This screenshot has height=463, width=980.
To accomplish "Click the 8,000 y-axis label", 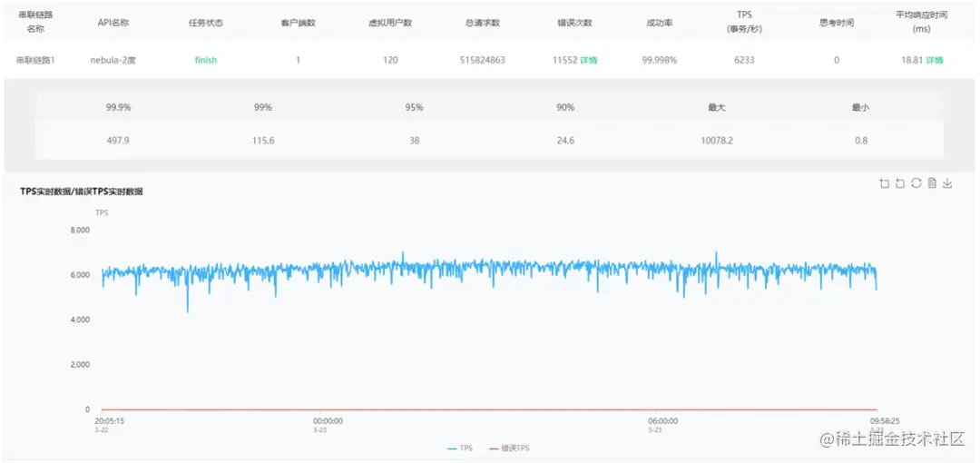I will point(79,230).
